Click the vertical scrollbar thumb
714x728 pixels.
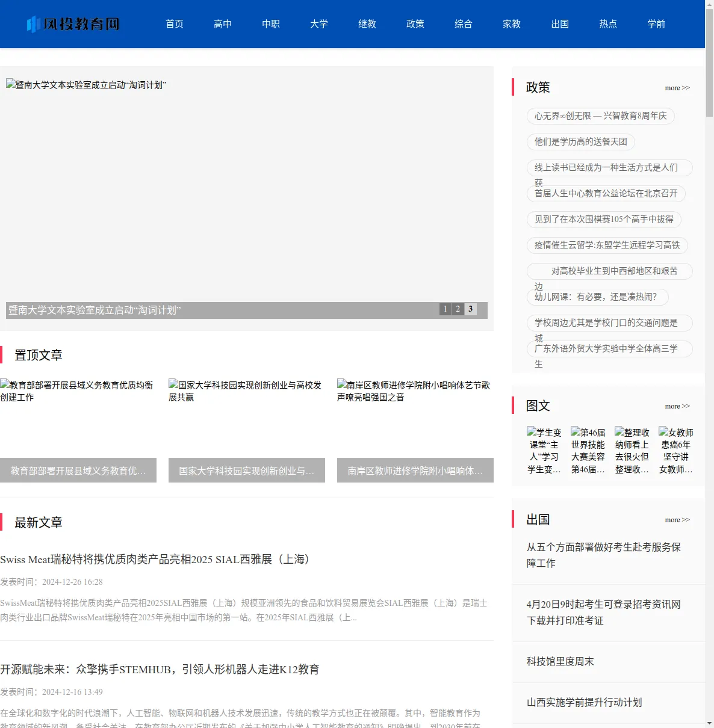click(709, 63)
